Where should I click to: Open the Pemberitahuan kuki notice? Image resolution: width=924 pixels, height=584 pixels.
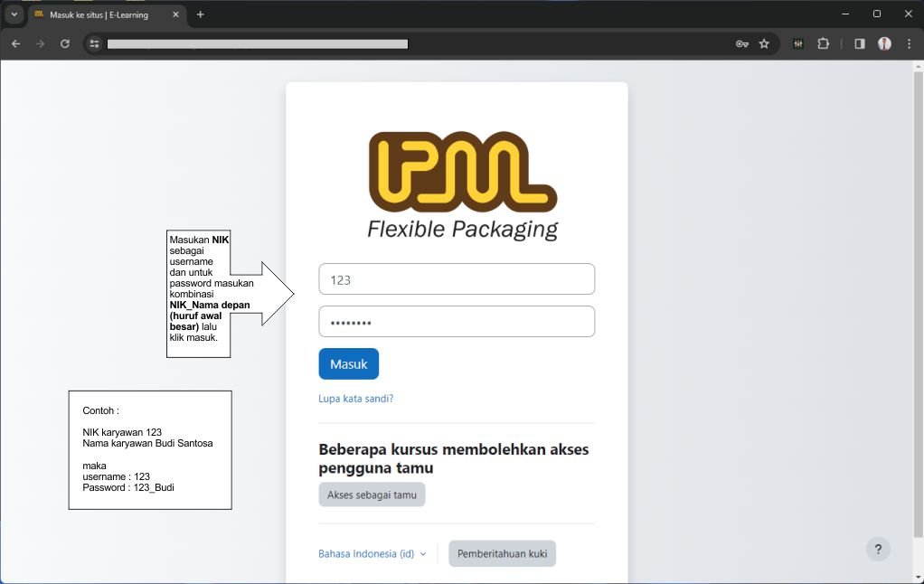pos(502,554)
